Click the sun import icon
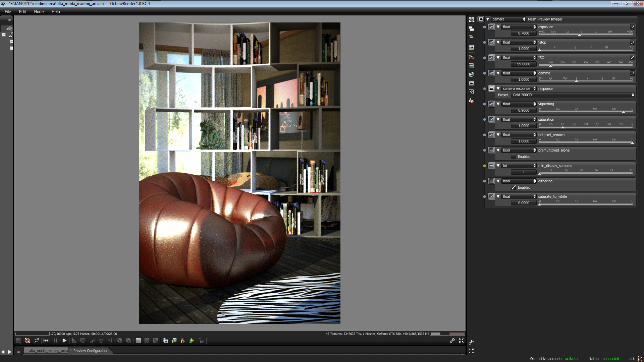The height and width of the screenshot is (362, 644). point(192,341)
